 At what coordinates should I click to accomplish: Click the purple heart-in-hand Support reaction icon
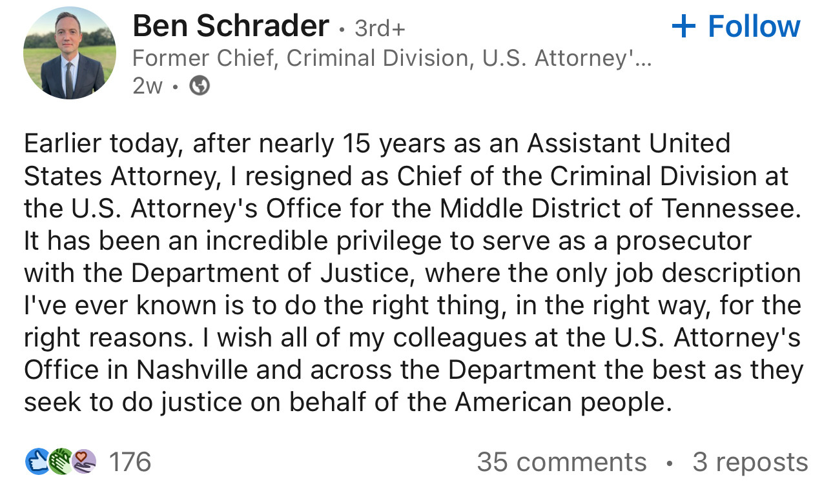(x=84, y=462)
